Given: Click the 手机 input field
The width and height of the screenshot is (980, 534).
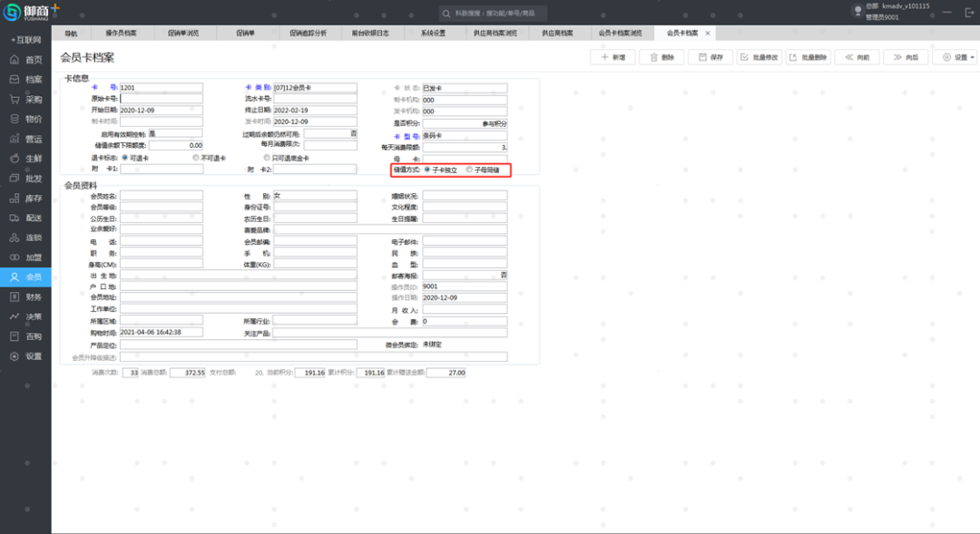Looking at the screenshot, I should 315,253.
